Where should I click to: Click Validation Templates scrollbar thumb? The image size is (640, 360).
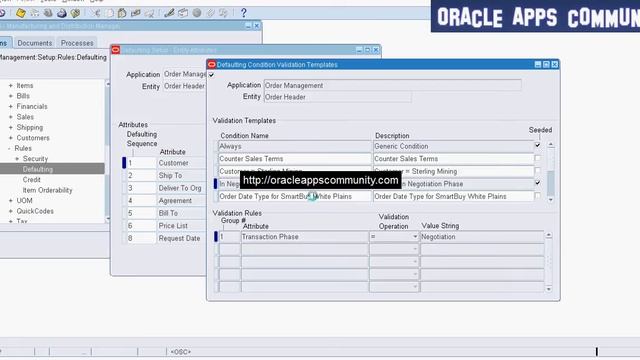pos(551,183)
